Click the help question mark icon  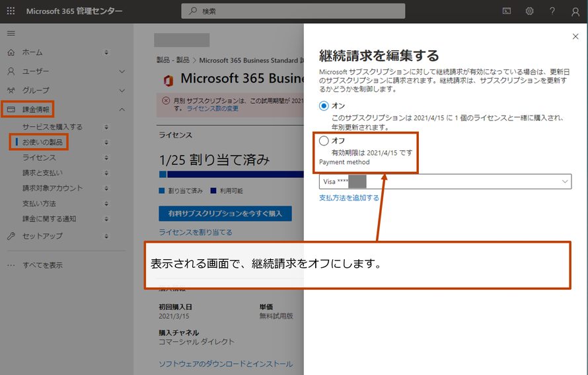click(552, 11)
